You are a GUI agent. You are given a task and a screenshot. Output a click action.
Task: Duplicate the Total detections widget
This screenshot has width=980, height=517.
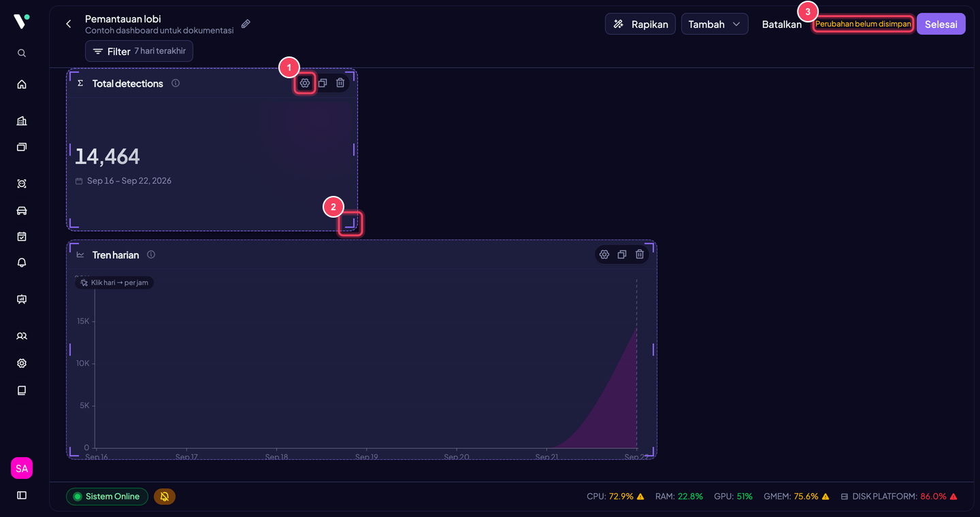click(x=323, y=83)
